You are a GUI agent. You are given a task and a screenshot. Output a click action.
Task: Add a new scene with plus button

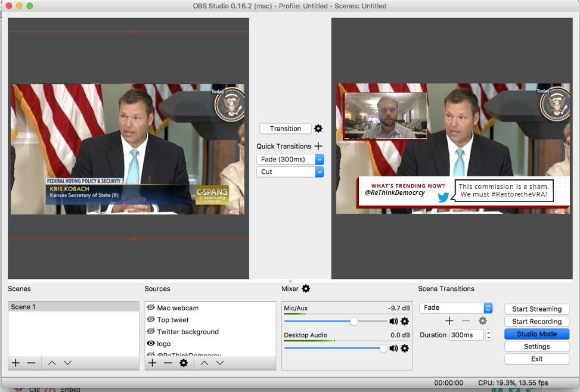click(x=15, y=363)
